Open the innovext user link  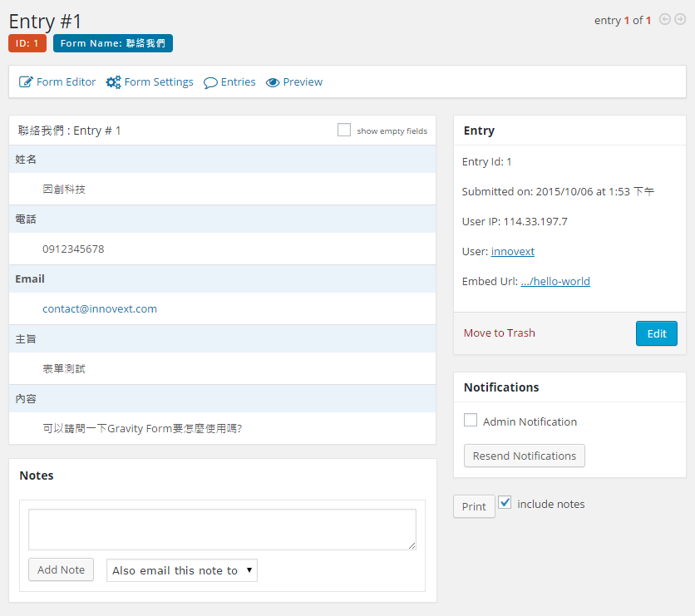[512, 251]
